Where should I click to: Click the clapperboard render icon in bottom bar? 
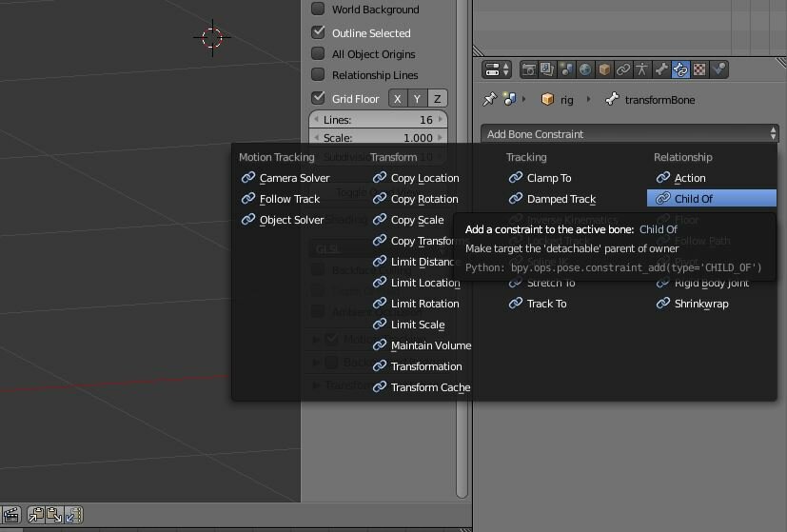click(x=10, y=515)
